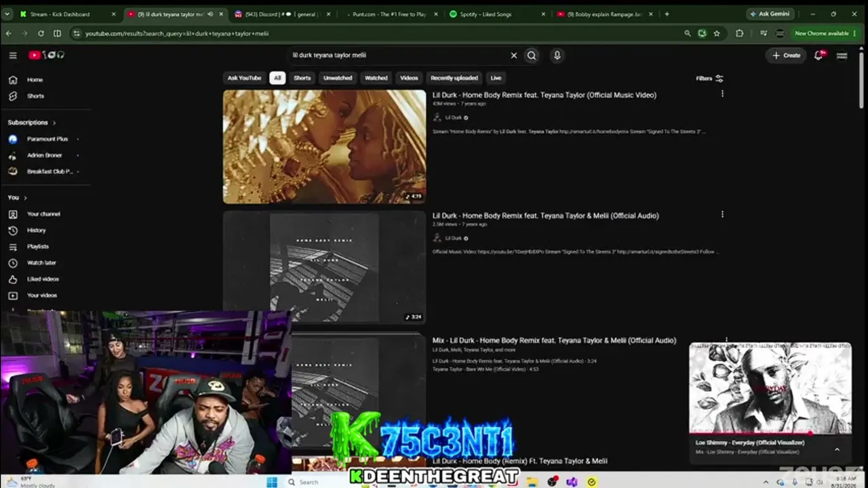This screenshot has width=868, height=488.
Task: Open the search Filters panel
Action: click(x=709, y=79)
